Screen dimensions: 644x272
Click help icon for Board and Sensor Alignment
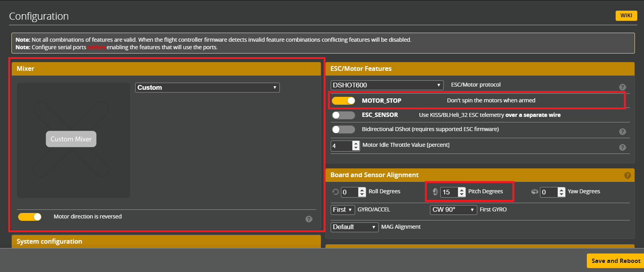(x=628, y=175)
